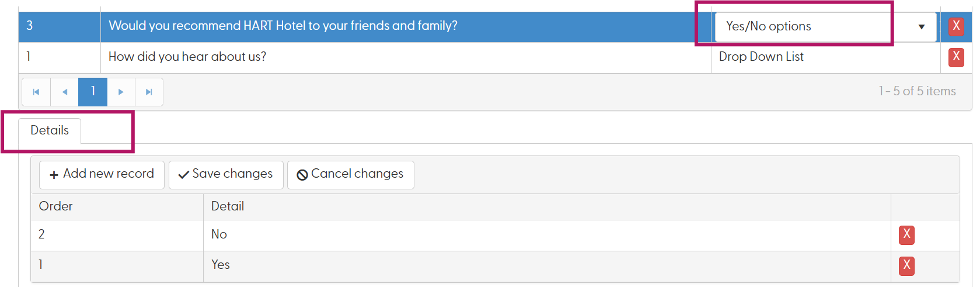Go to the previous page arrow
This screenshot has height=287, width=980.
(65, 92)
